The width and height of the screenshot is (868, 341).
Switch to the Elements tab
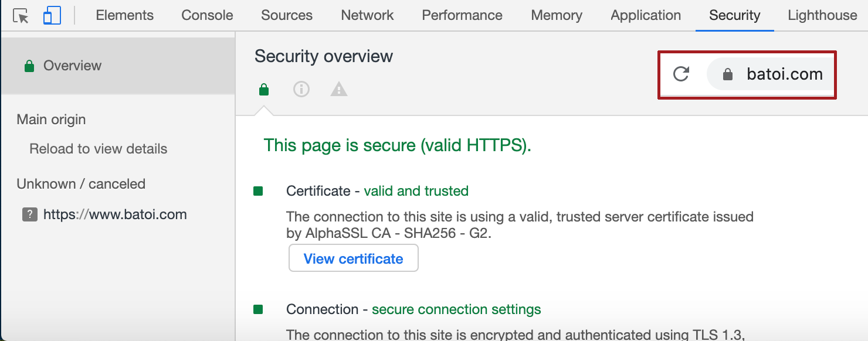click(x=125, y=16)
